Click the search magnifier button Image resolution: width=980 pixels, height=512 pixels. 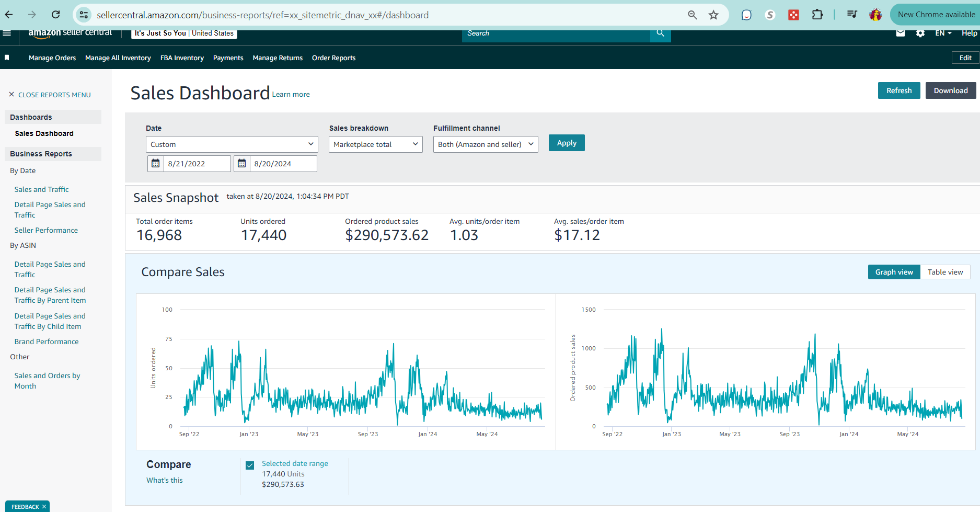point(660,33)
